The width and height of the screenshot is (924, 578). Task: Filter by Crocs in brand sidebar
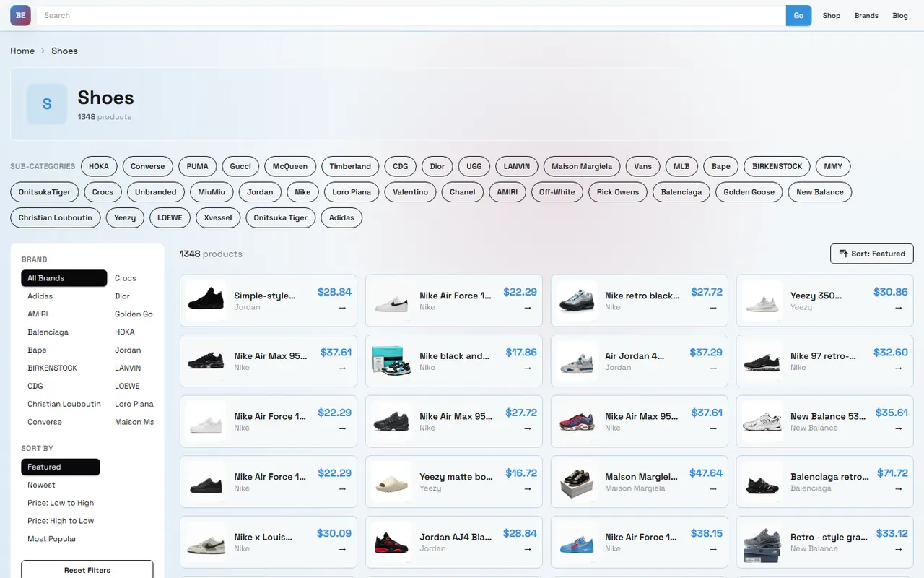click(131, 278)
